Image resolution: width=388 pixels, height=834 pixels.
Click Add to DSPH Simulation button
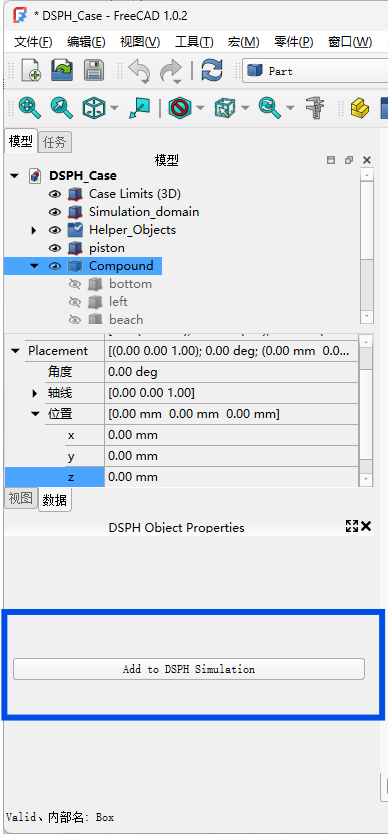tap(188, 669)
